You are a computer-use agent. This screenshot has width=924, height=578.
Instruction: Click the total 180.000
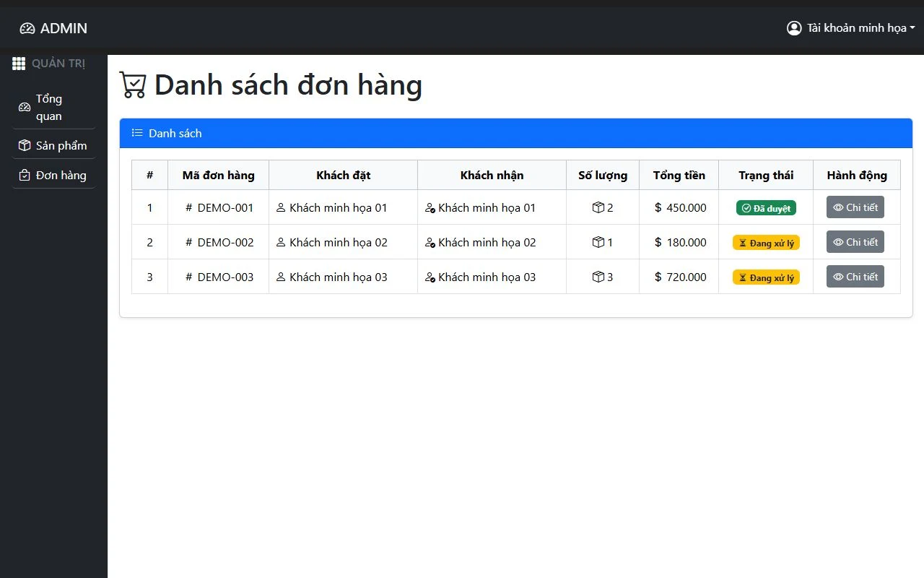pos(687,242)
